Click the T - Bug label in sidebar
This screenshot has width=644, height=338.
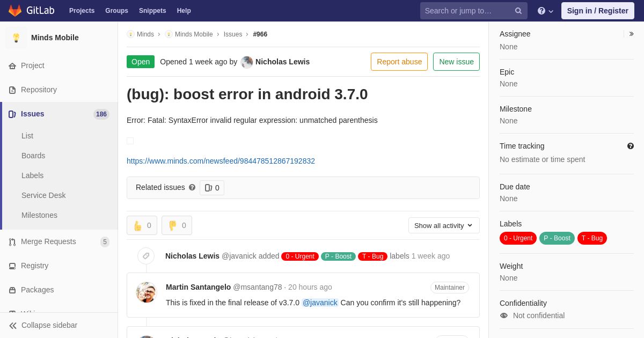coord(592,238)
